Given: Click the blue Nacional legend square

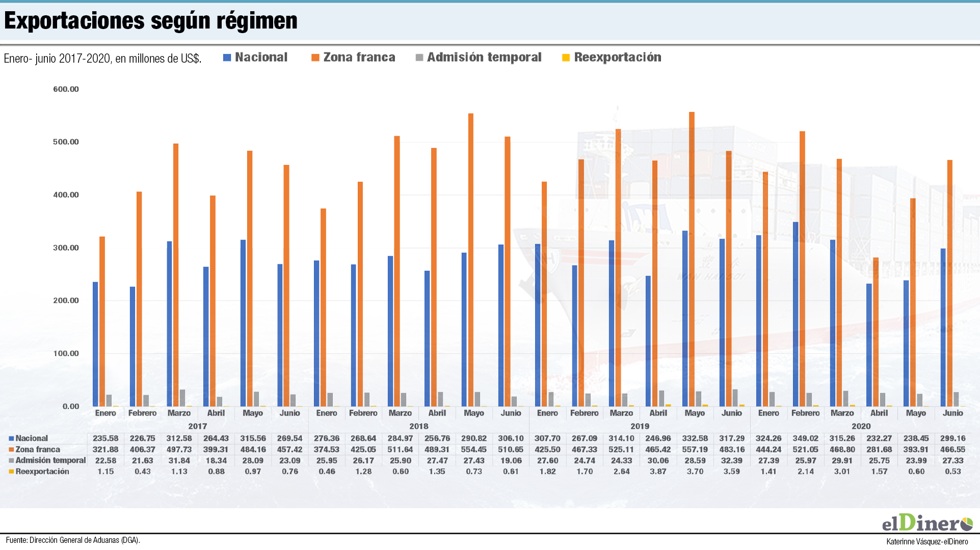Looking at the screenshot, I should (227, 58).
